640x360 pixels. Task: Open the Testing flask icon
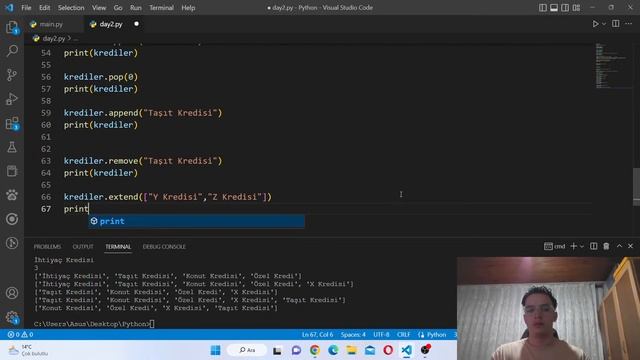12,147
